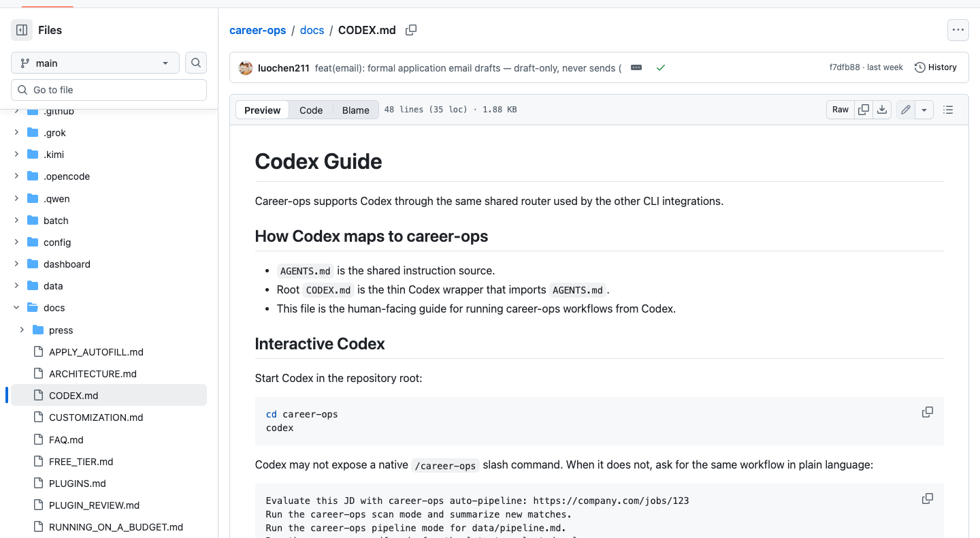Toggle the document outline icon

[948, 110]
